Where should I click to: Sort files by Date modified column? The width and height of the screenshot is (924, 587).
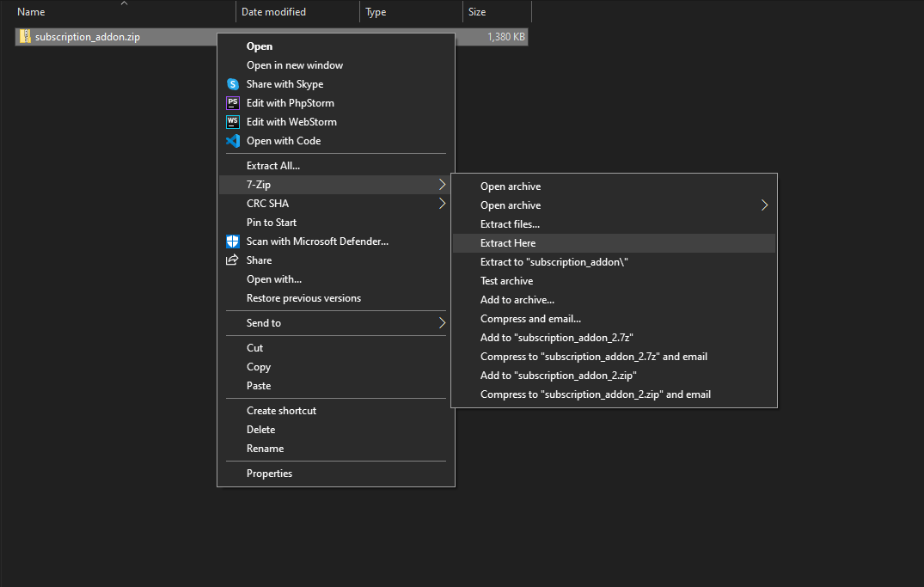[x=273, y=12]
